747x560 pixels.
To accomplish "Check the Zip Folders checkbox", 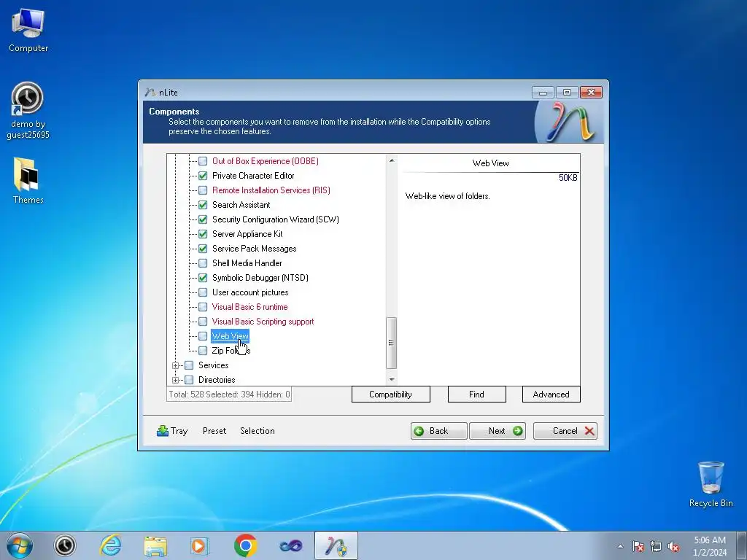I will 203,351.
